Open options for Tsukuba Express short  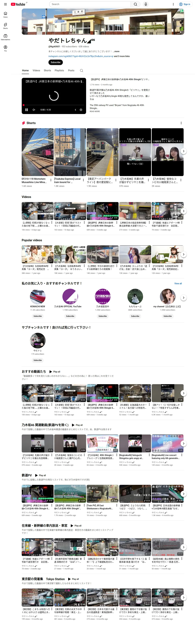click(83, 180)
